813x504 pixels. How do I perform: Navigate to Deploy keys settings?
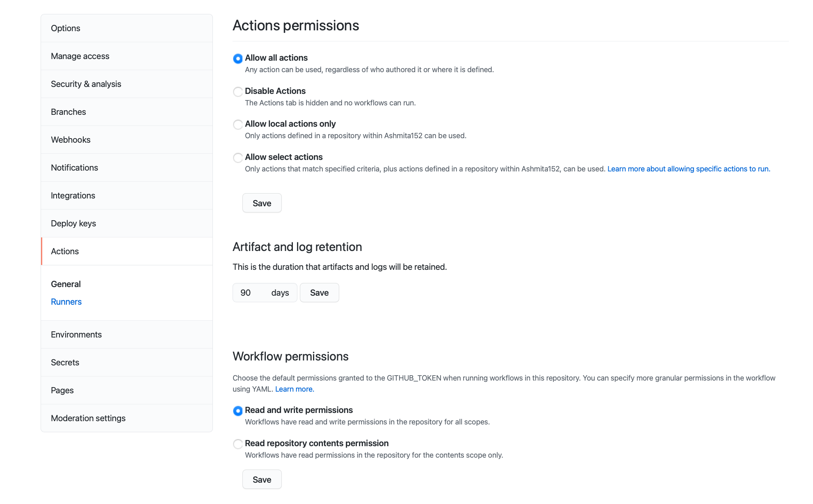click(73, 223)
